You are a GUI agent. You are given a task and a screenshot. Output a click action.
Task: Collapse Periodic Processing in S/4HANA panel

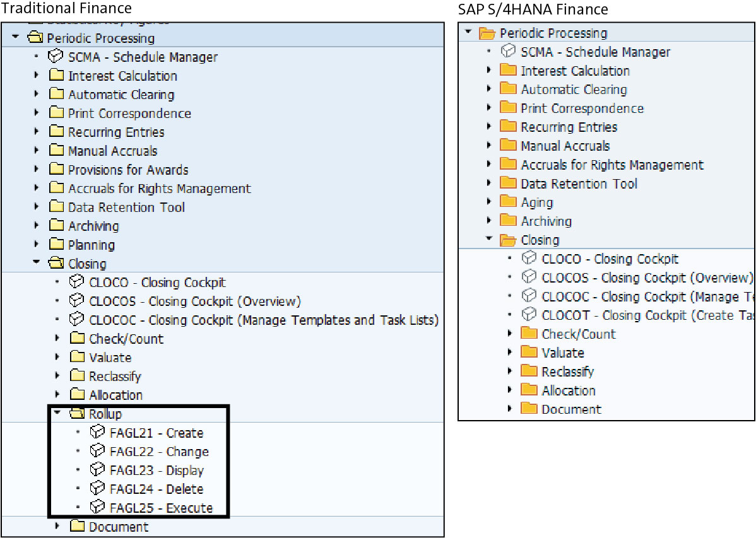click(x=468, y=32)
